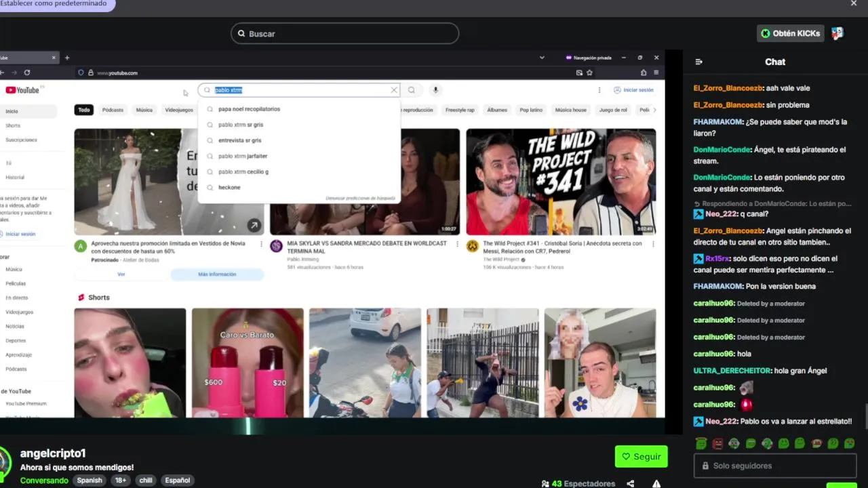Select the 'Freestyle rap' filter chip

coord(460,110)
